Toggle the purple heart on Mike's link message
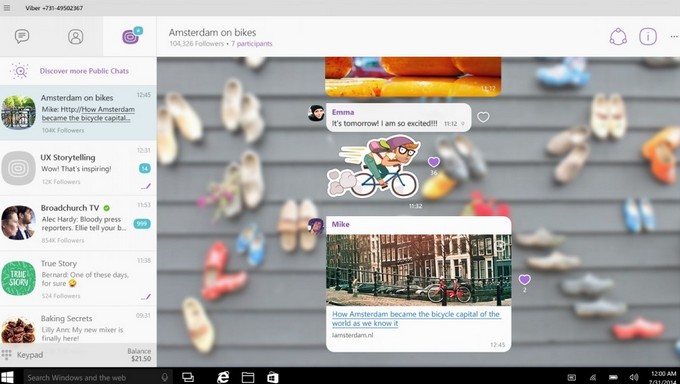Viewport: 680px width, 384px height. [x=525, y=280]
